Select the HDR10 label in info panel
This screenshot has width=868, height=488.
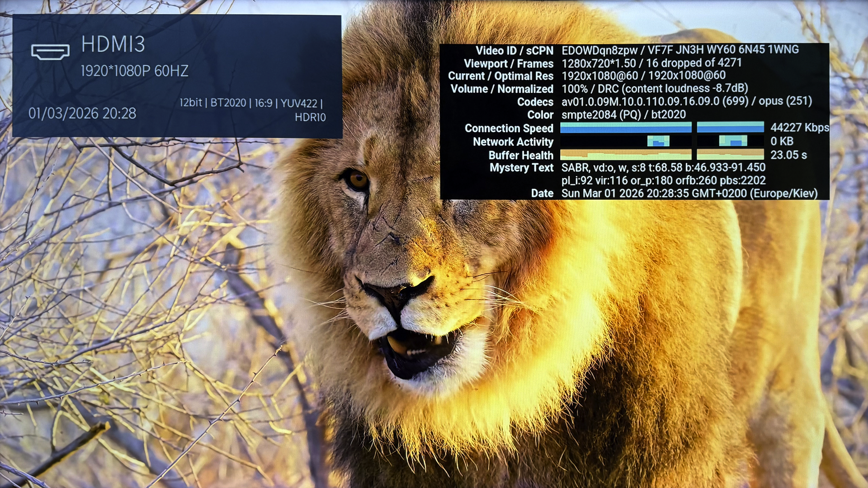click(310, 117)
